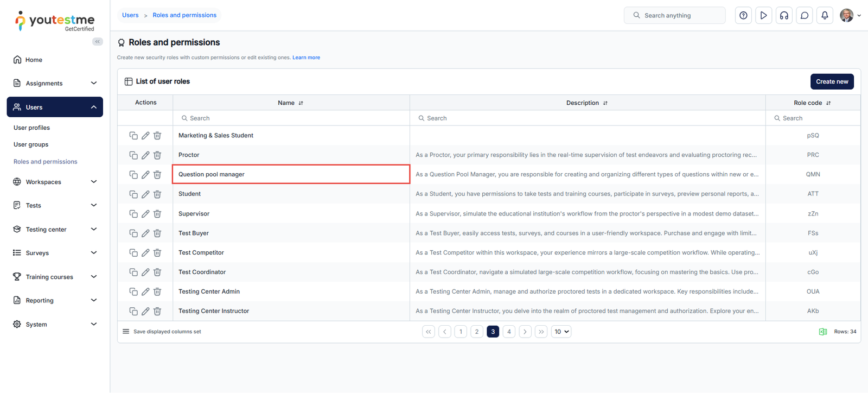Go to Home in the sidebar
The height and width of the screenshot is (393, 868).
tap(34, 60)
